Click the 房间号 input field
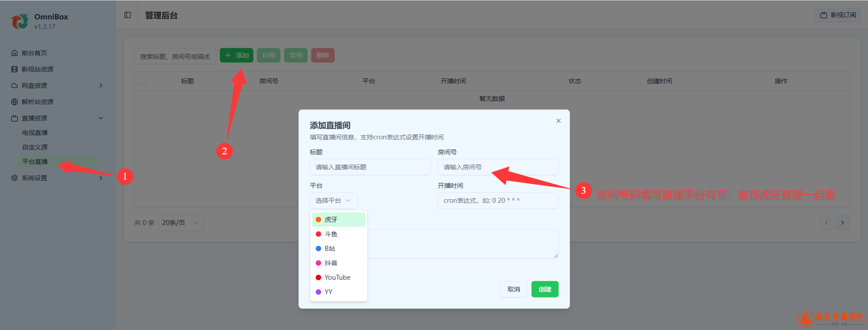Image resolution: width=868 pixels, height=330 pixels. 498,167
